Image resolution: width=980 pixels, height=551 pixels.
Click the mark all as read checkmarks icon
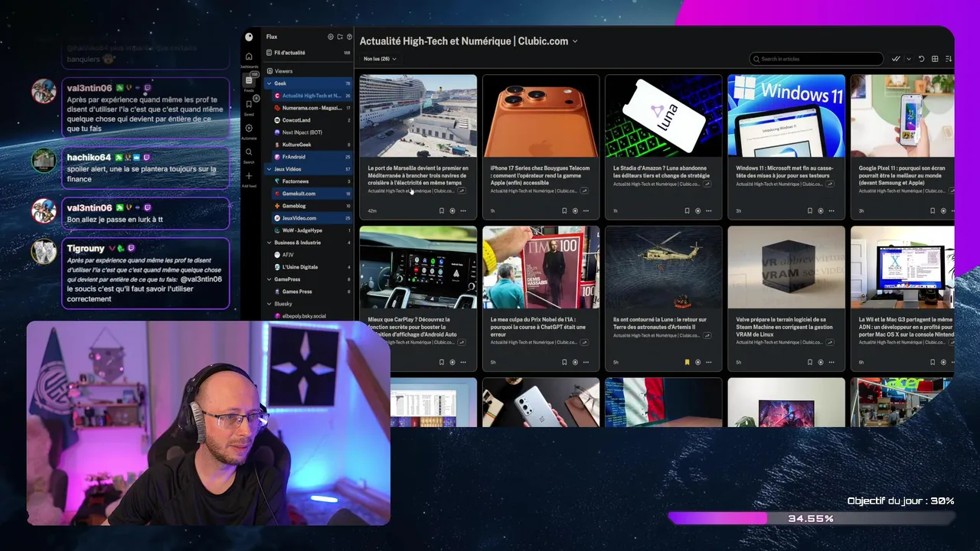896,59
